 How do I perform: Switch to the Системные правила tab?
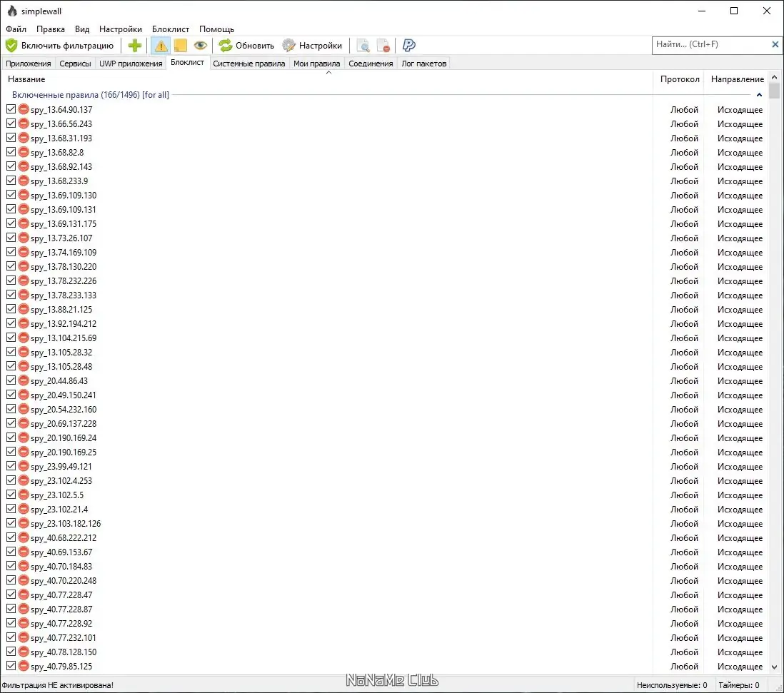[x=249, y=64]
